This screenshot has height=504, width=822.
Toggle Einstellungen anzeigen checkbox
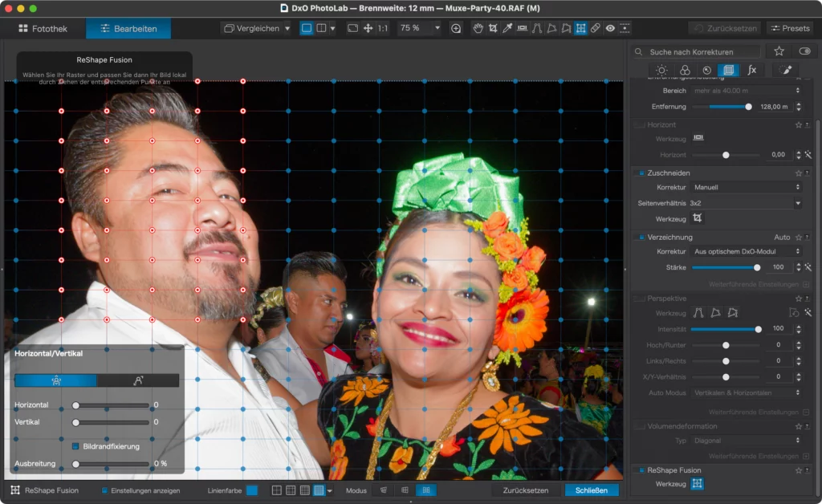[x=104, y=490]
